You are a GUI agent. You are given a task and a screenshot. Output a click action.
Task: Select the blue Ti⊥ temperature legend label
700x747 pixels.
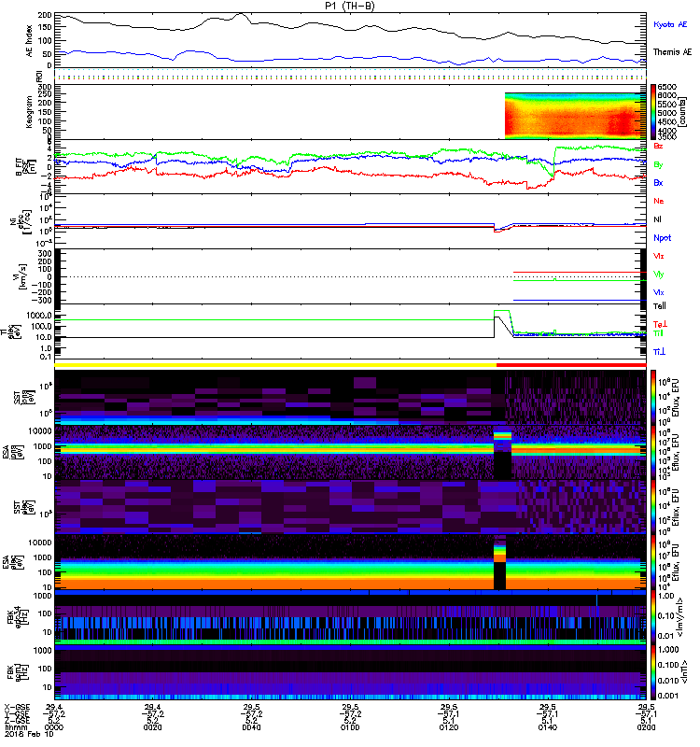[x=659, y=352]
